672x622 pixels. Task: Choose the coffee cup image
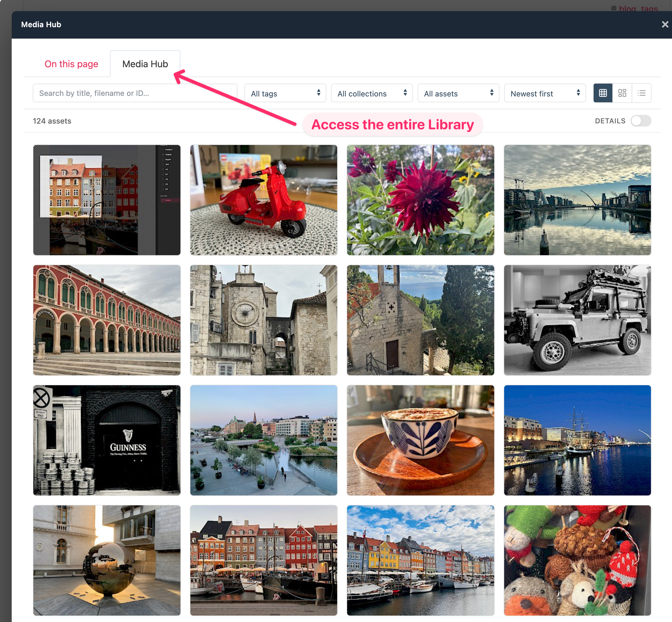tap(420, 440)
